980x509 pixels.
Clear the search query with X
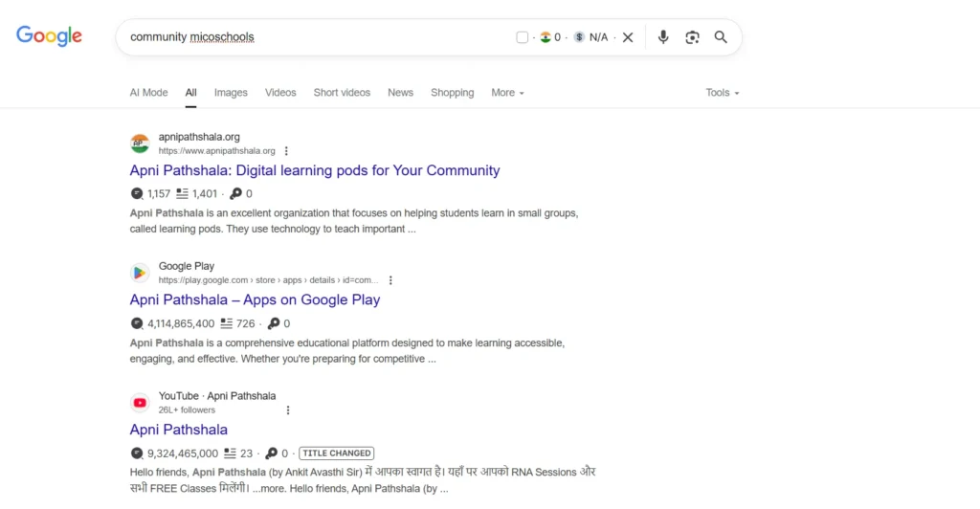[x=628, y=37]
